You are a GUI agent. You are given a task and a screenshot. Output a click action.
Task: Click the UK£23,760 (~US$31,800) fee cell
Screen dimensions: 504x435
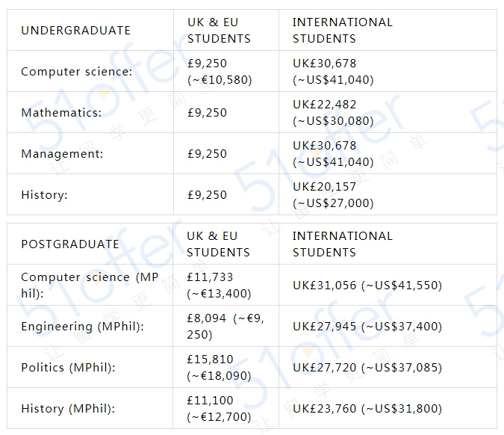pos(367,409)
